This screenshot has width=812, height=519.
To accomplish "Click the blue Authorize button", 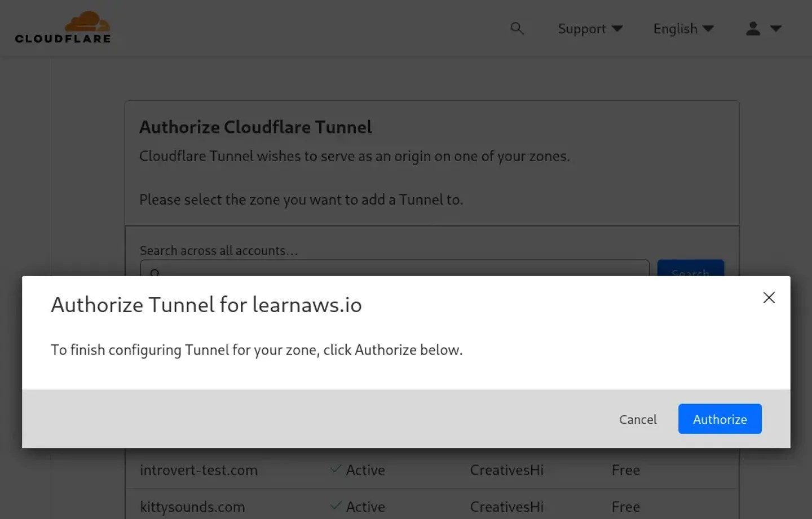I will [720, 419].
